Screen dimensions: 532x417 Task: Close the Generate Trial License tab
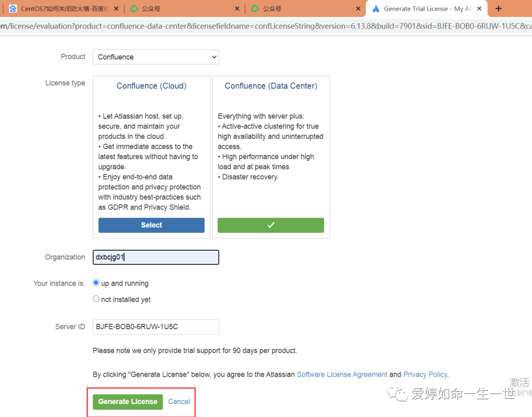pos(479,9)
